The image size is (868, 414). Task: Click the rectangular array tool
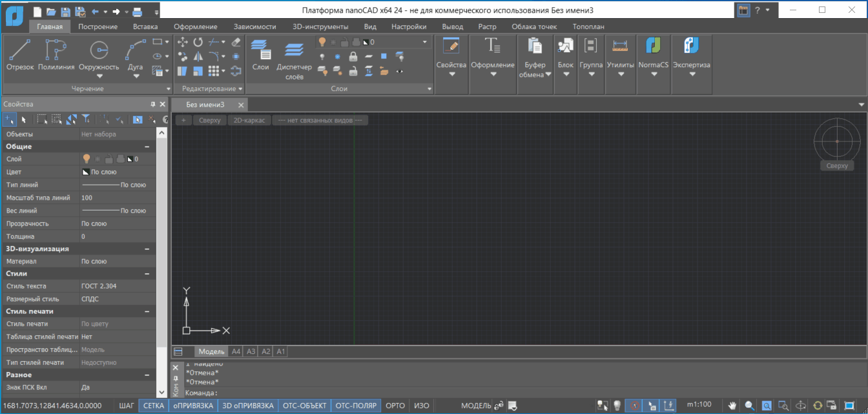click(x=214, y=70)
